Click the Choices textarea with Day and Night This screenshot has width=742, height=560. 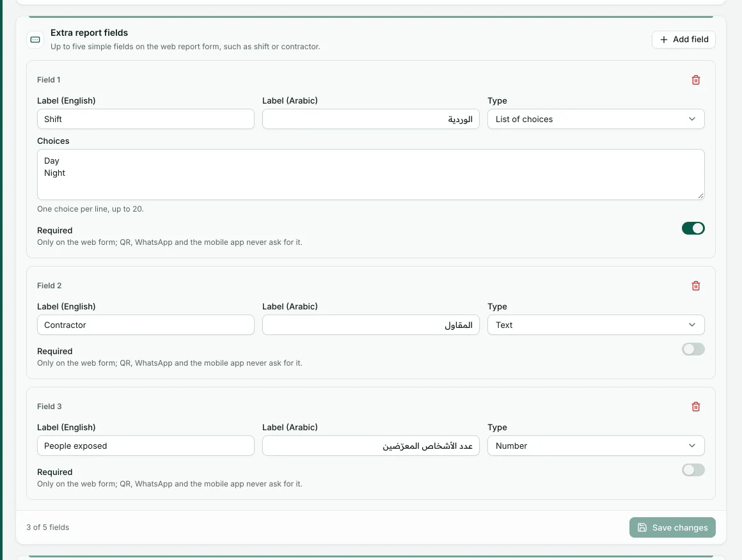pos(371,175)
